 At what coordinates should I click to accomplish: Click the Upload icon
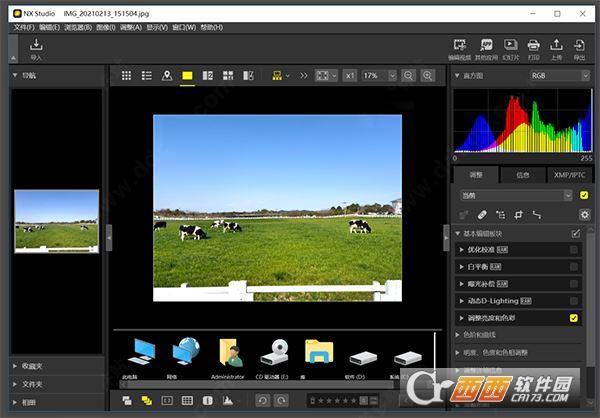(556, 45)
